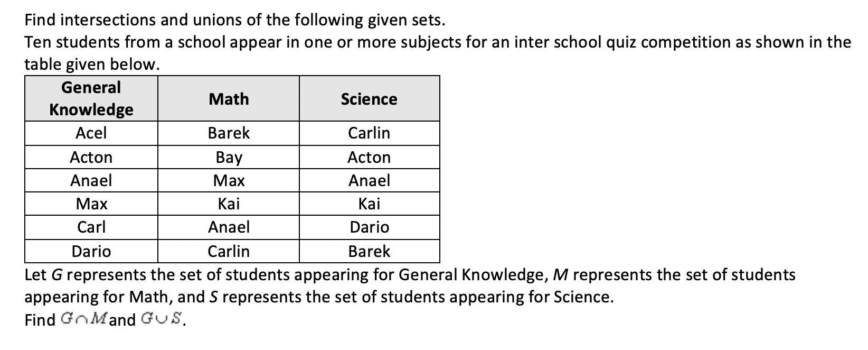The height and width of the screenshot is (350, 868).
Task: Select Max in the Math column
Action: click(229, 181)
